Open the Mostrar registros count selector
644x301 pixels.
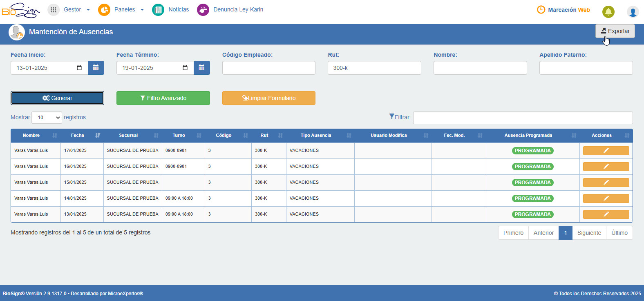click(x=47, y=118)
